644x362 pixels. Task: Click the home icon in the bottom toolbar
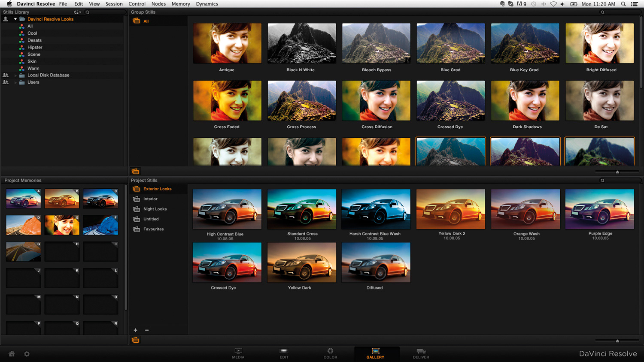12,353
